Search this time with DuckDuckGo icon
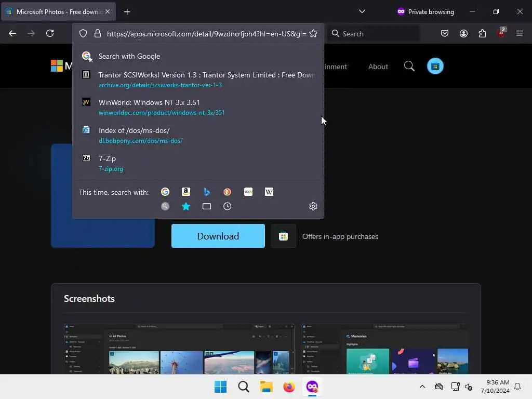 (228, 192)
